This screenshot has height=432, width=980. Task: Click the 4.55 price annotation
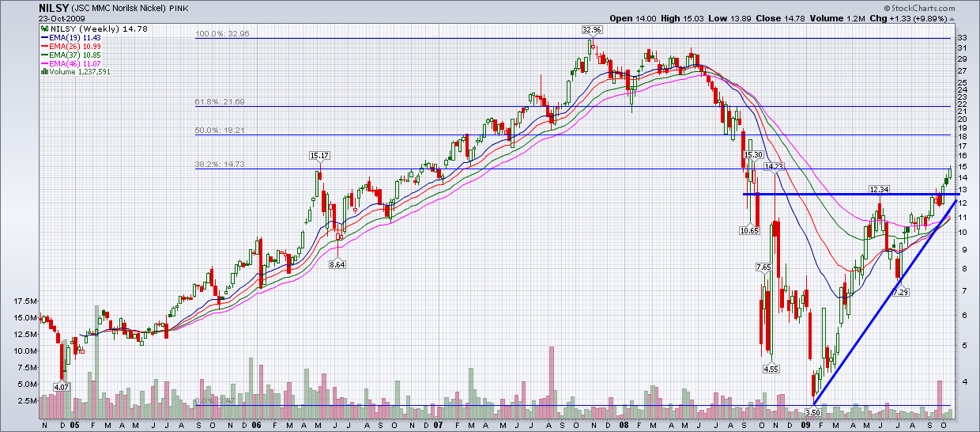pyautogui.click(x=771, y=369)
